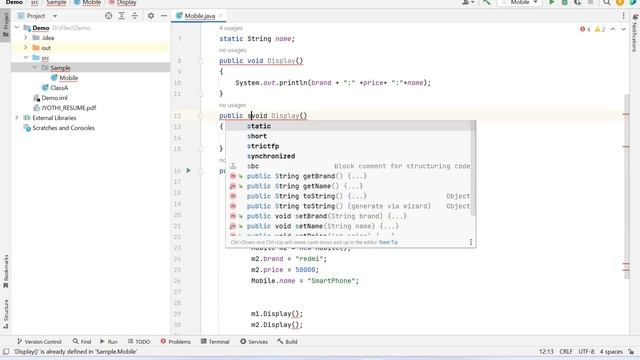Toggle tool window quick access icon
640x360 pixels.
pos(6,352)
